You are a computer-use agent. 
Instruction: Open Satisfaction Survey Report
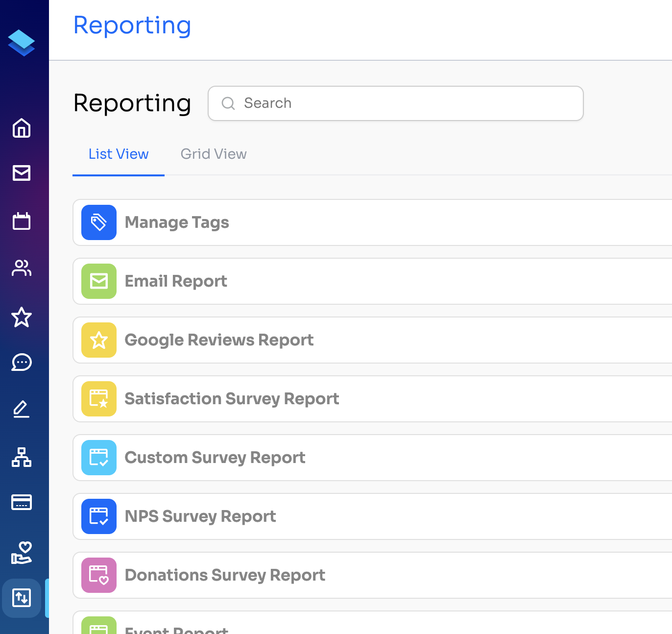point(372,399)
